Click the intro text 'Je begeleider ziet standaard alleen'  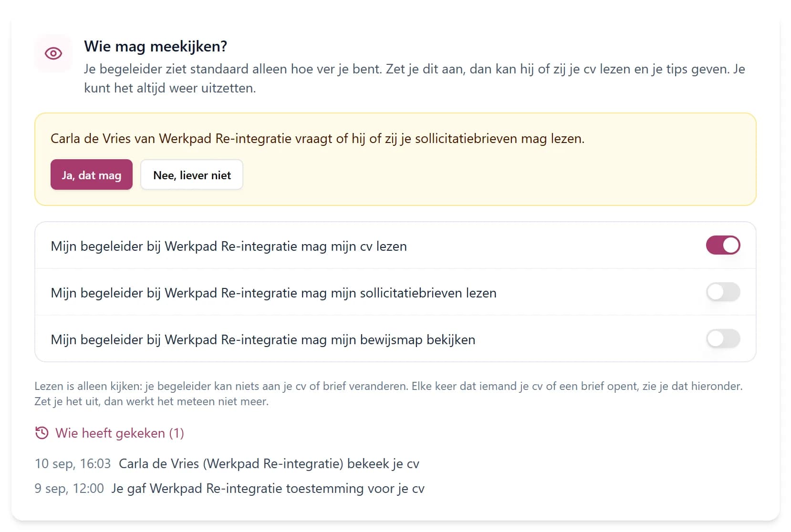pyautogui.click(x=414, y=78)
